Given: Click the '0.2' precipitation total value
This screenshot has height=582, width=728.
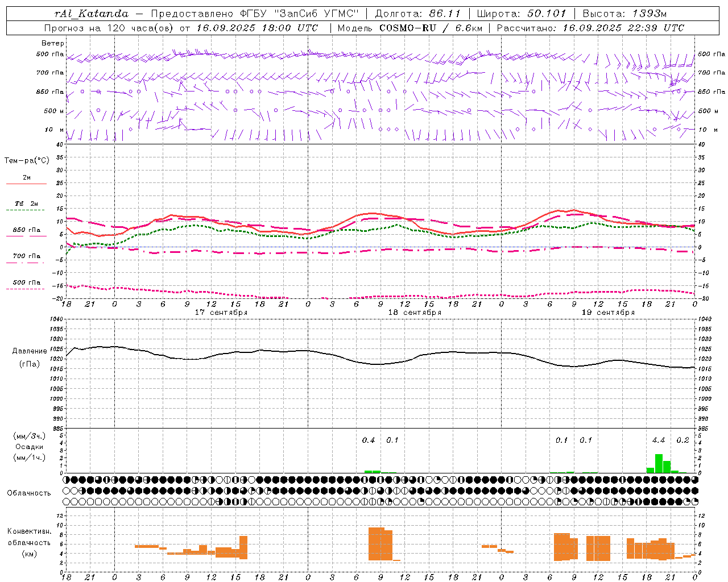Looking at the screenshot, I should (x=682, y=440).
